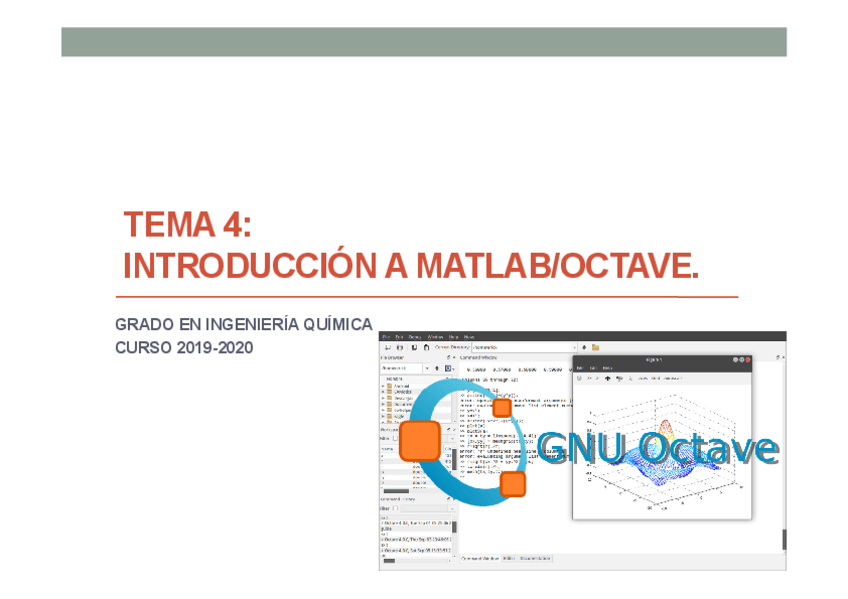Switch to the Documentation tab at the bottom
The width and height of the screenshot is (848, 599).
click(x=536, y=559)
